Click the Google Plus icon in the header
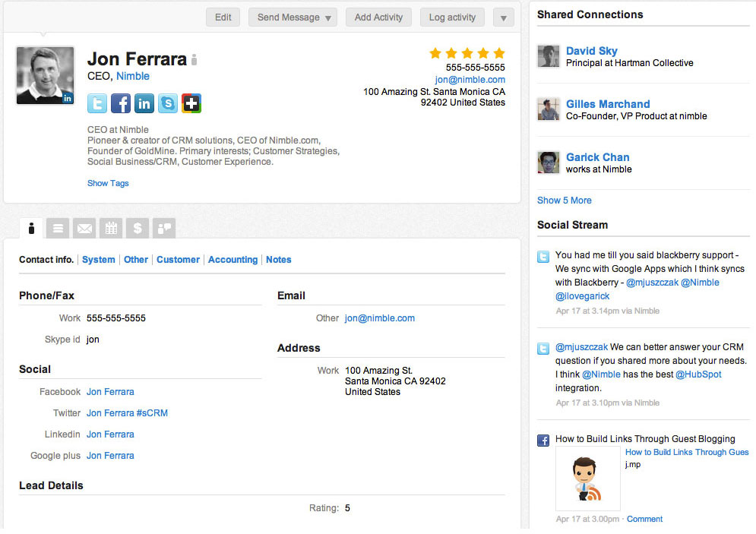The width and height of the screenshot is (756, 534). (191, 103)
